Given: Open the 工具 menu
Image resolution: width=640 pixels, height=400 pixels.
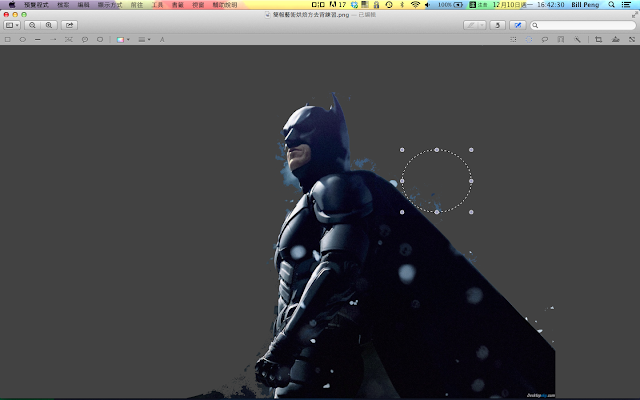Looking at the screenshot, I should pyautogui.click(x=157, y=5).
